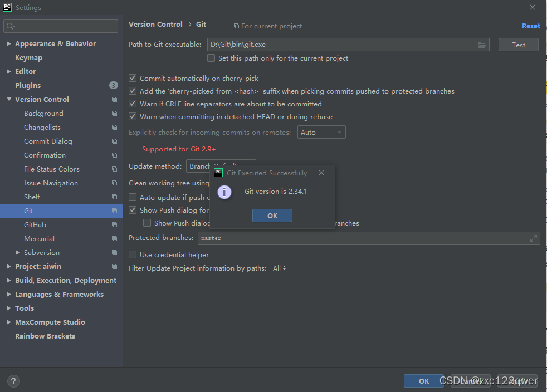Click the expand icon in Protected branches field

534,238
